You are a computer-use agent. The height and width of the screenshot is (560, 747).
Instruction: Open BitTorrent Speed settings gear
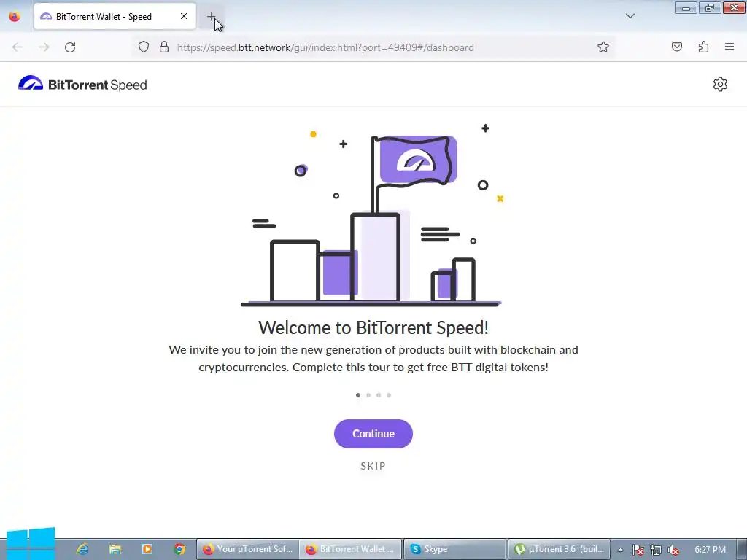720,85
